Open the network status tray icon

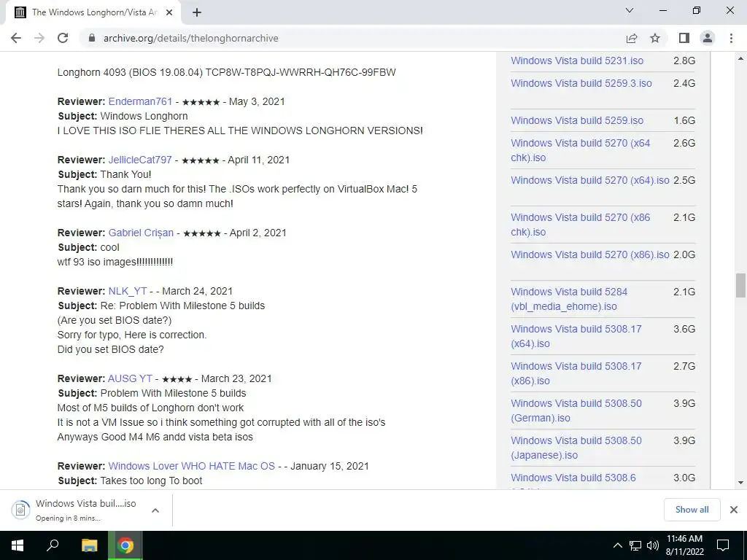(635, 545)
